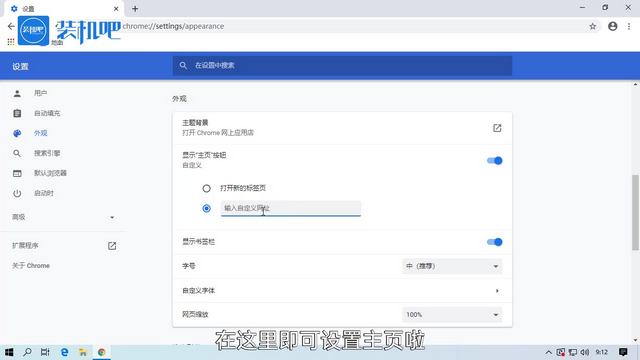Screen dimensions: 640x360
Task: Open the 扩展程序 link
Action: pos(25,246)
